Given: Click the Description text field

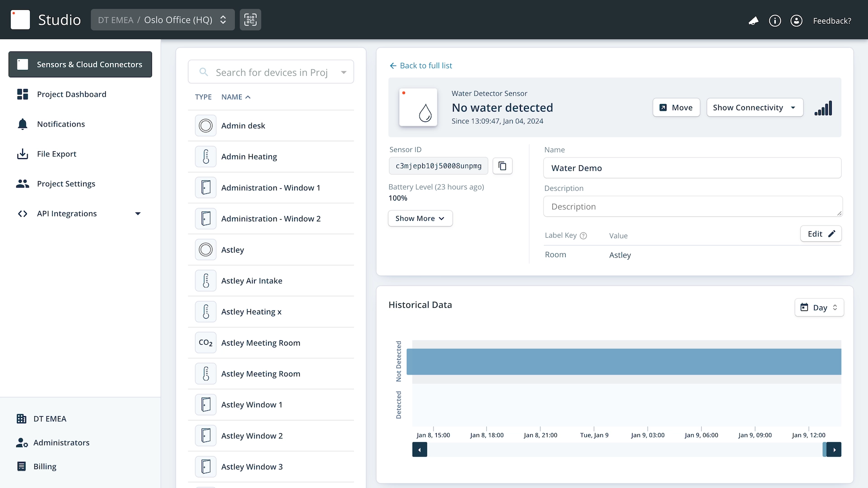Looking at the screenshot, I should (692, 207).
